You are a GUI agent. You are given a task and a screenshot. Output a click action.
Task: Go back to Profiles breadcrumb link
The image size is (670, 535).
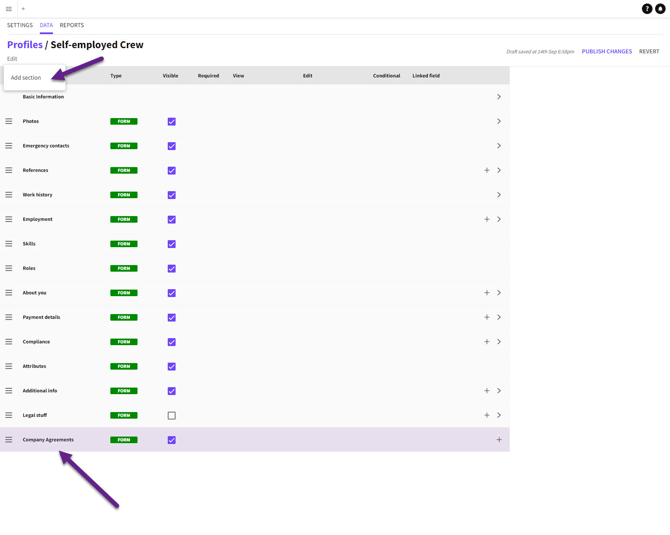click(x=25, y=45)
